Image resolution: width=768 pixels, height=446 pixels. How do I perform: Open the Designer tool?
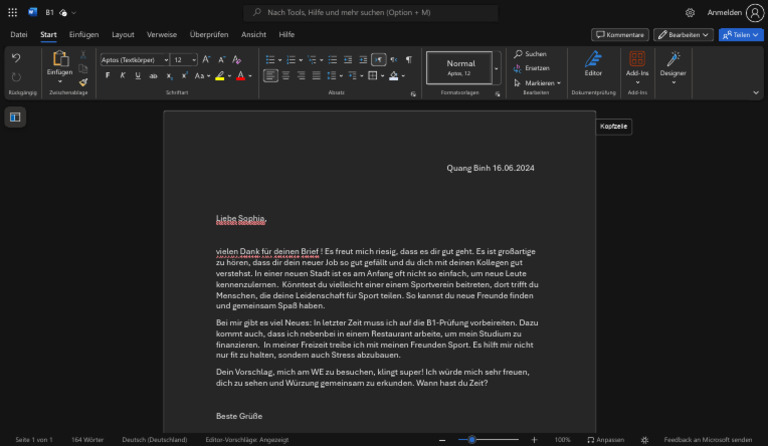tap(673, 63)
